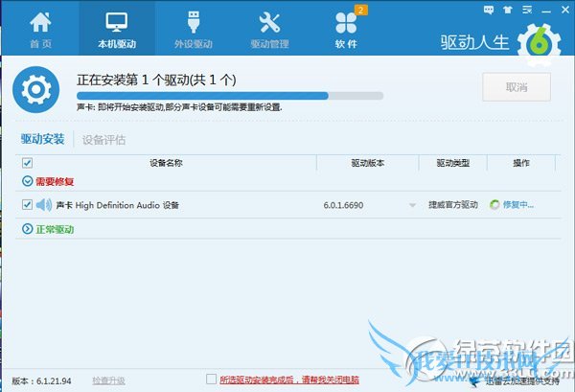Open the feedback chat bubble icon
The height and width of the screenshot is (392, 575).
pos(489,10)
